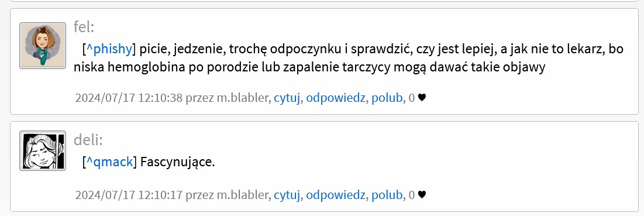
Task: Open fel's avatar picture
Action: pyautogui.click(x=43, y=46)
